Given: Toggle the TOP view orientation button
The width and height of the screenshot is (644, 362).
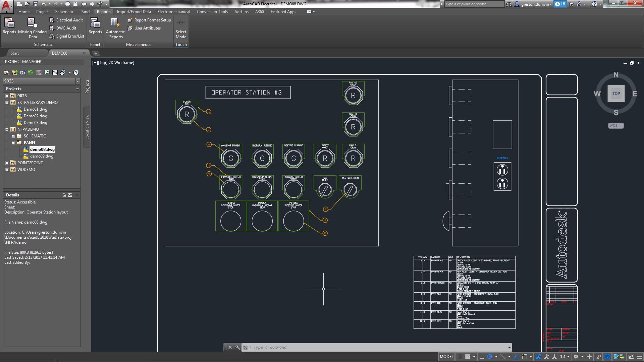Looking at the screenshot, I should (x=616, y=94).
